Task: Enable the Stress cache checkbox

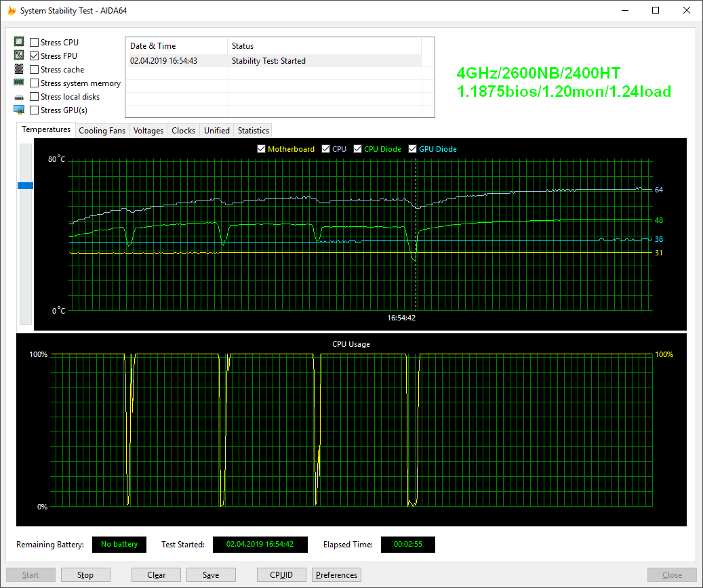Action: 34,70
